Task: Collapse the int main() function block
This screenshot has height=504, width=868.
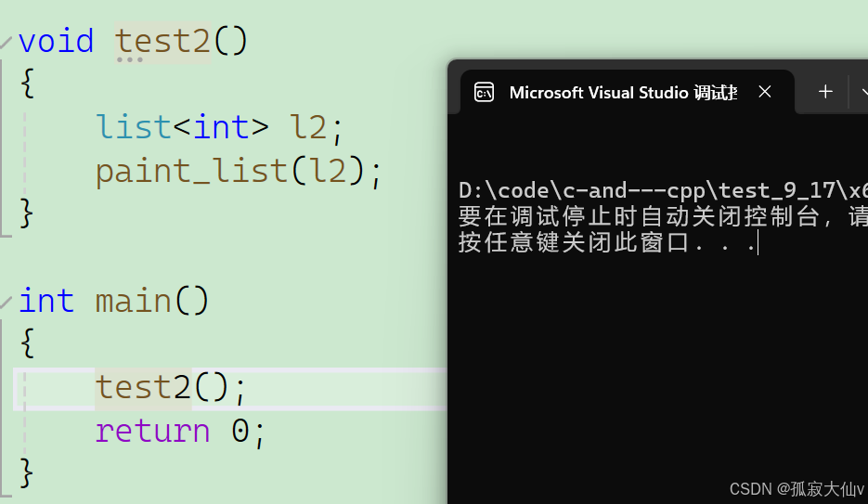Action: coord(6,302)
